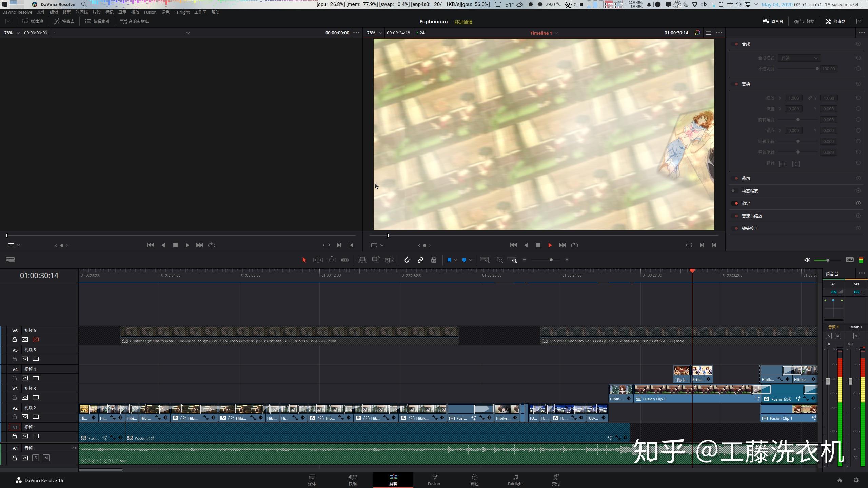This screenshot has width=868, height=488.
Task: Toggle position lock icon in timeline toolbar
Action: coord(434,260)
